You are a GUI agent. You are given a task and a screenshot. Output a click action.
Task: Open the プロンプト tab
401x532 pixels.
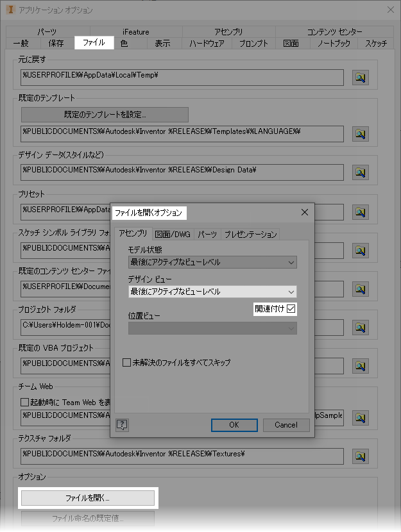[x=253, y=44]
